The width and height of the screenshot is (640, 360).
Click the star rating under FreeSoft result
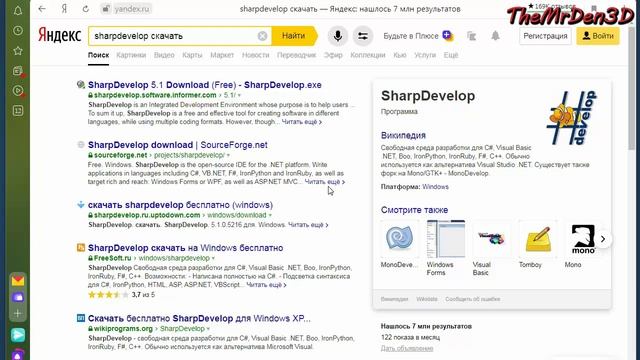pyautogui.click(x=109, y=295)
